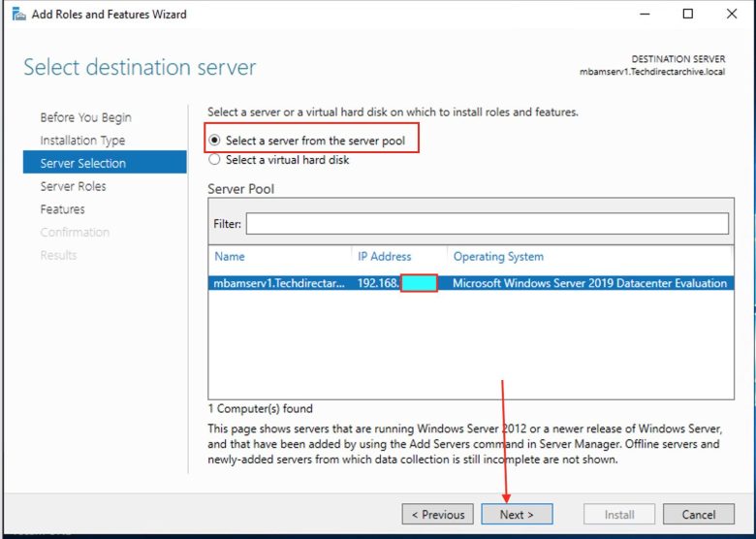Cancel the wizard
The width and height of the screenshot is (756, 539).
pyautogui.click(x=699, y=515)
